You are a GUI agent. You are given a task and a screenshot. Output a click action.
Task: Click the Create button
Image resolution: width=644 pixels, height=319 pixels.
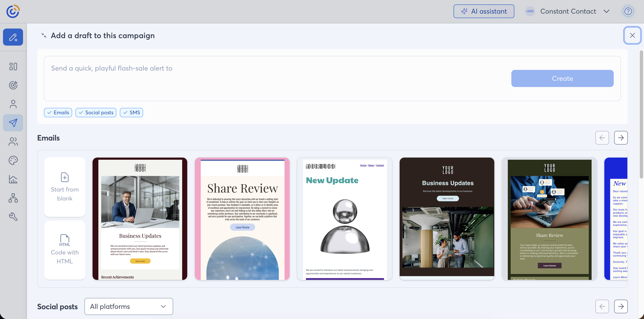coord(562,78)
